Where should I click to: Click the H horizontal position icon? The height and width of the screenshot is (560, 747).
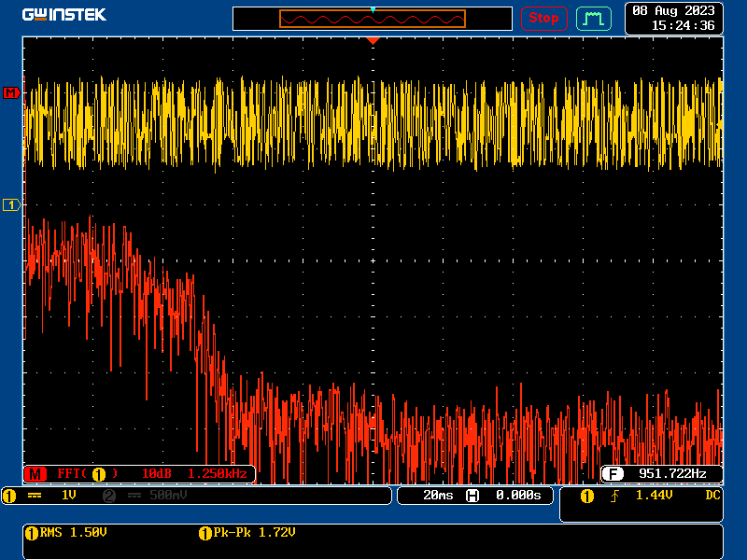click(x=472, y=496)
